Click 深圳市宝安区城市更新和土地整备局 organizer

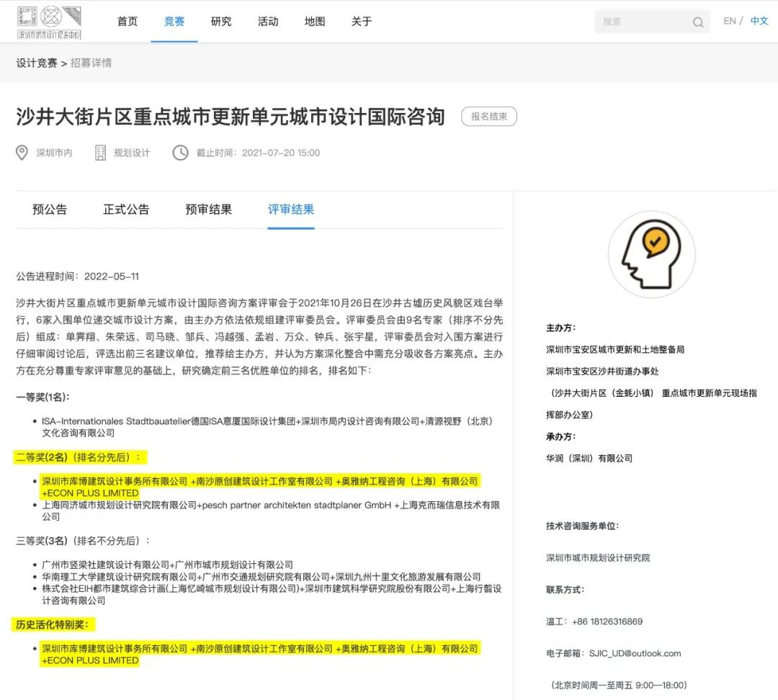(615, 350)
